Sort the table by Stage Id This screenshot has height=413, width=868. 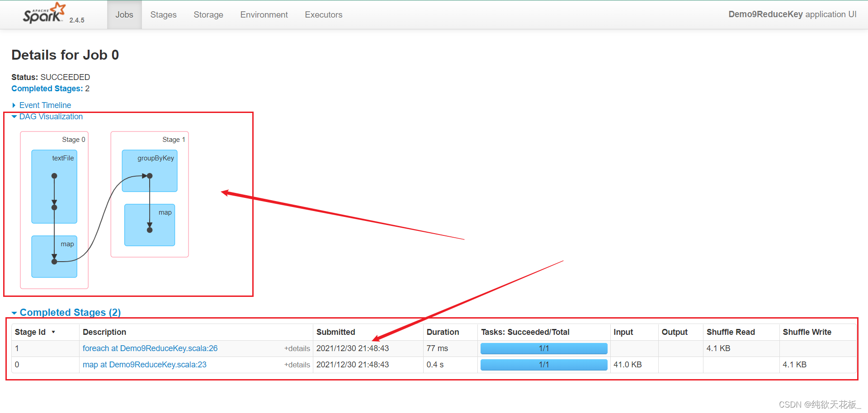[35, 332]
